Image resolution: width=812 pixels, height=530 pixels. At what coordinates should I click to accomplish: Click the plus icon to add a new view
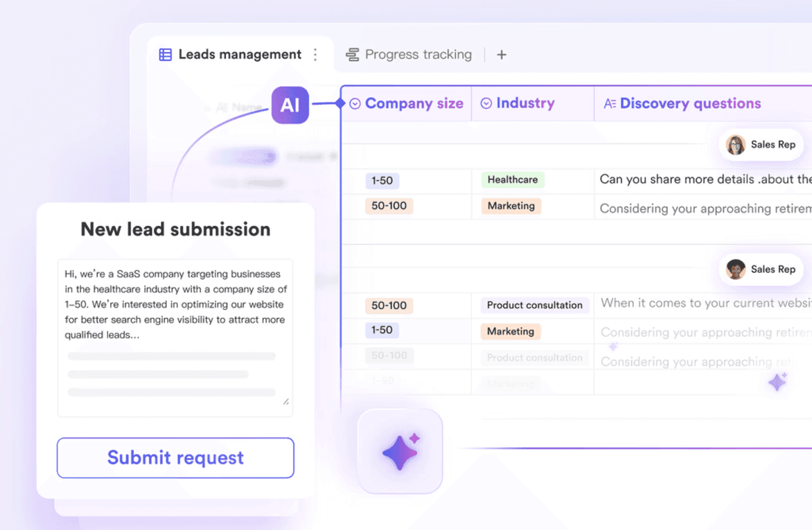[x=501, y=54]
